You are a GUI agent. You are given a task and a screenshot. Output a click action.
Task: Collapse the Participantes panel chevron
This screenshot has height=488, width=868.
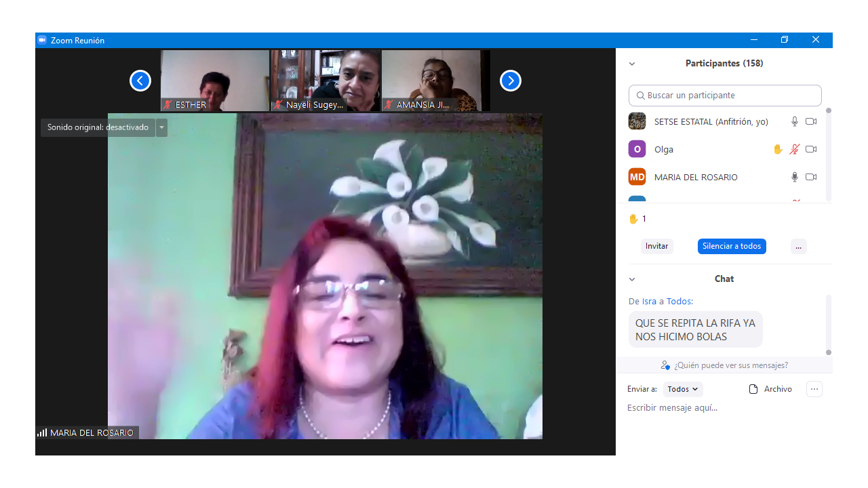click(632, 64)
